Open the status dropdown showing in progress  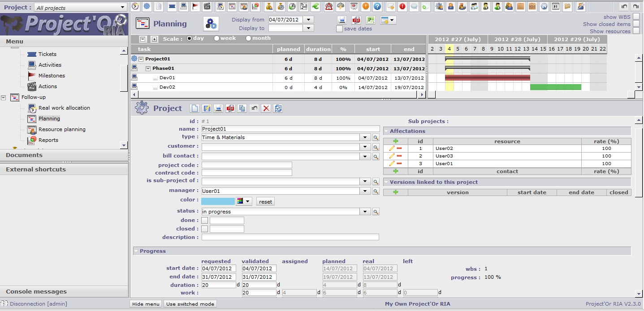(x=365, y=212)
